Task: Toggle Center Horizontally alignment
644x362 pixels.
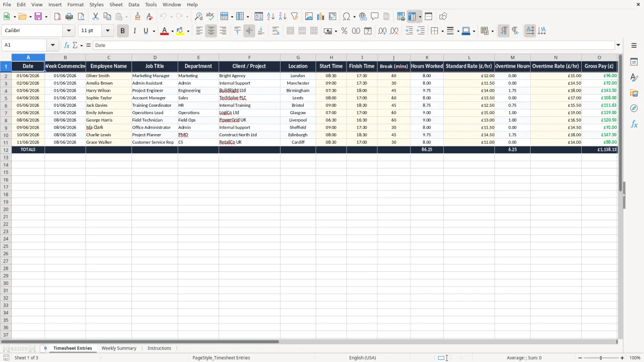Action: [x=211, y=31]
